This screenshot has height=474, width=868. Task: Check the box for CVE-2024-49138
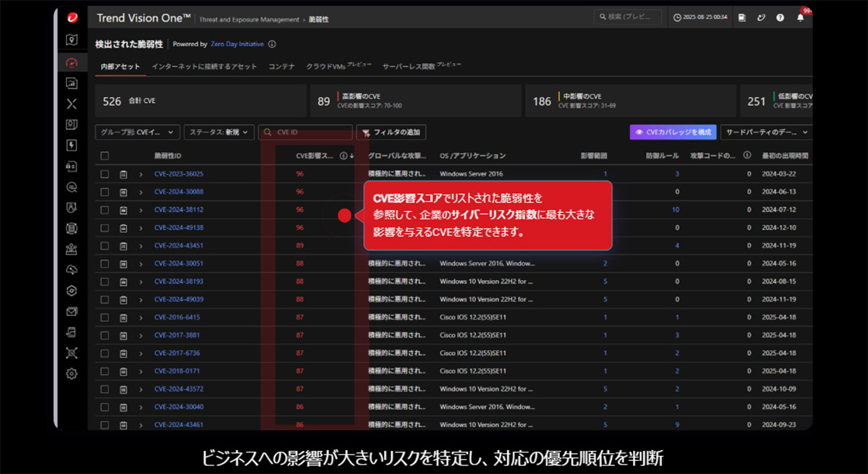point(105,227)
